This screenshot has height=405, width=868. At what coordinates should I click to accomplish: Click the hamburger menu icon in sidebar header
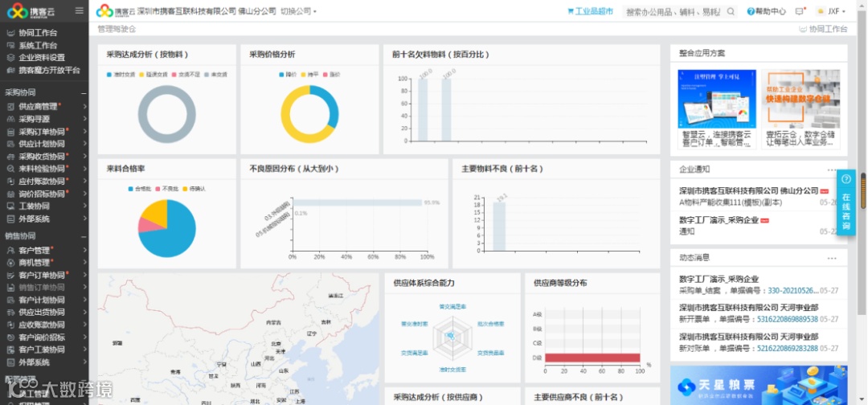click(x=79, y=10)
